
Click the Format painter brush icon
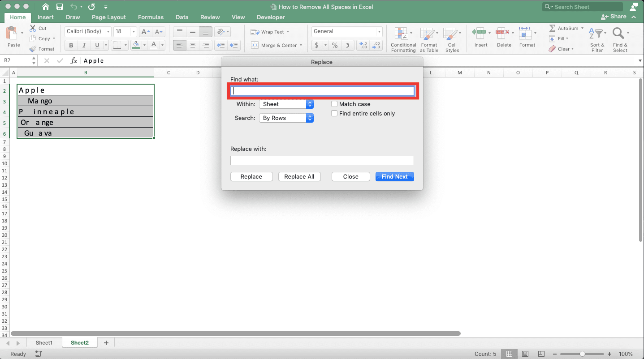(x=33, y=49)
